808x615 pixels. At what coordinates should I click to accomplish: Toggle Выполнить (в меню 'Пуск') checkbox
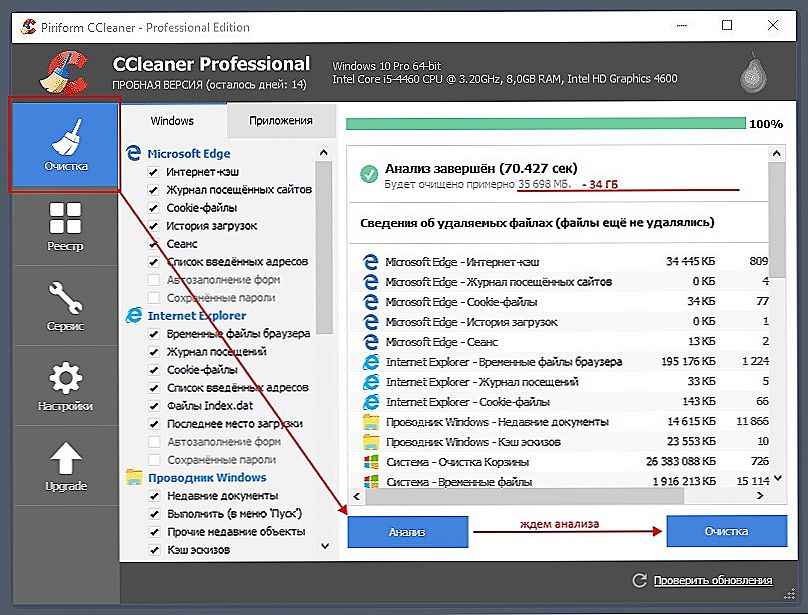[x=154, y=514]
